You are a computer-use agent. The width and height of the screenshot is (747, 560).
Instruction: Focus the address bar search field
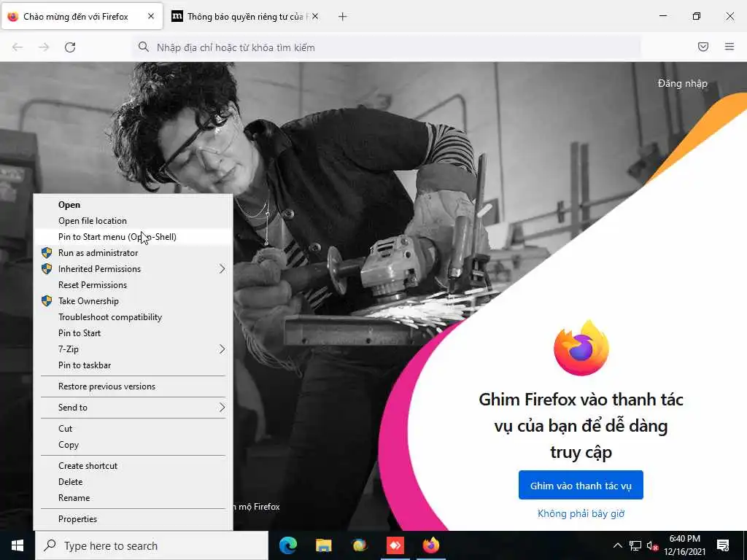click(386, 47)
